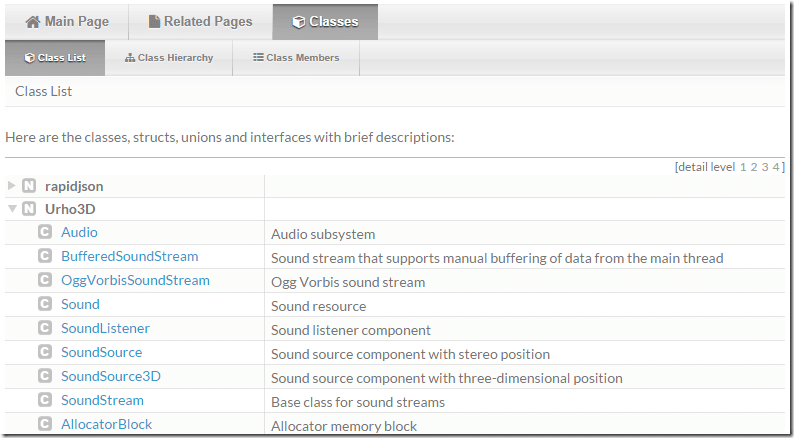Open the Class Members subtab
The height and width of the screenshot is (438, 794).
(296, 58)
